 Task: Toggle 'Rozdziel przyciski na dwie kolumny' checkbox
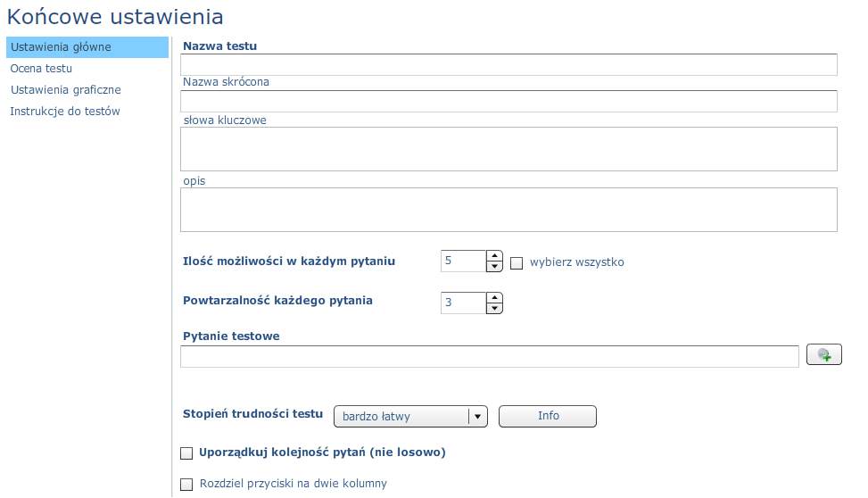tap(186, 484)
